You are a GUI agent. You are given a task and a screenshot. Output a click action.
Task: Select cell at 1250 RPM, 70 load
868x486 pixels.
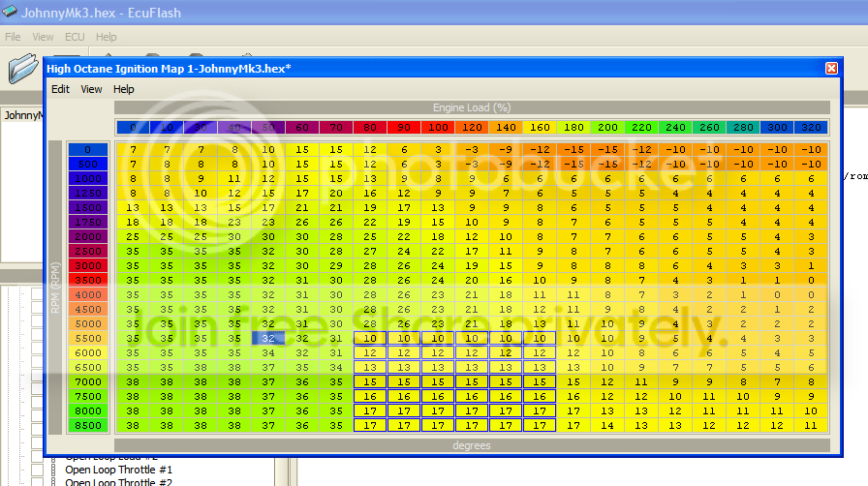pyautogui.click(x=336, y=194)
